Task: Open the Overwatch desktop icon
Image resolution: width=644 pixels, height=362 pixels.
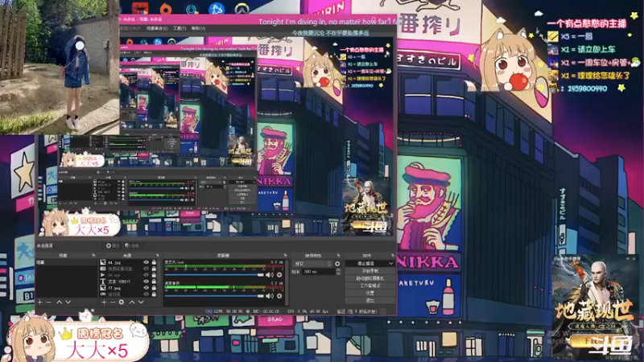Action: 242,8
